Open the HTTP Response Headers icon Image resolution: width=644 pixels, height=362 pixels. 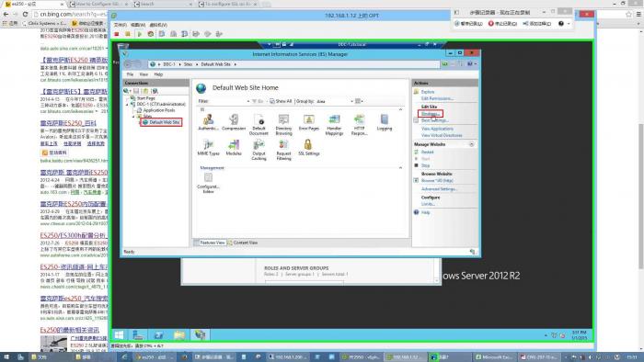coord(360,125)
